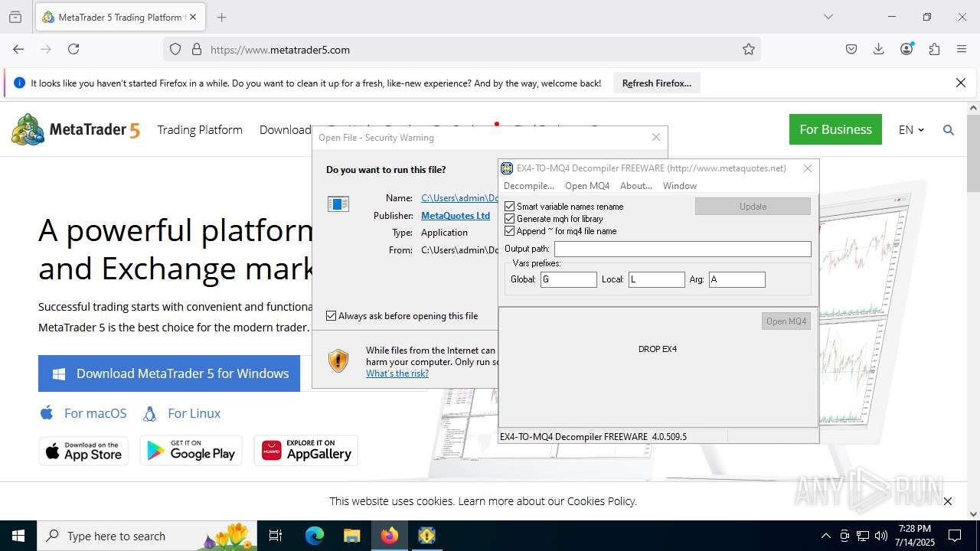Open the Pocket save icon
Screen dimensions: 980x551
coord(851,49)
